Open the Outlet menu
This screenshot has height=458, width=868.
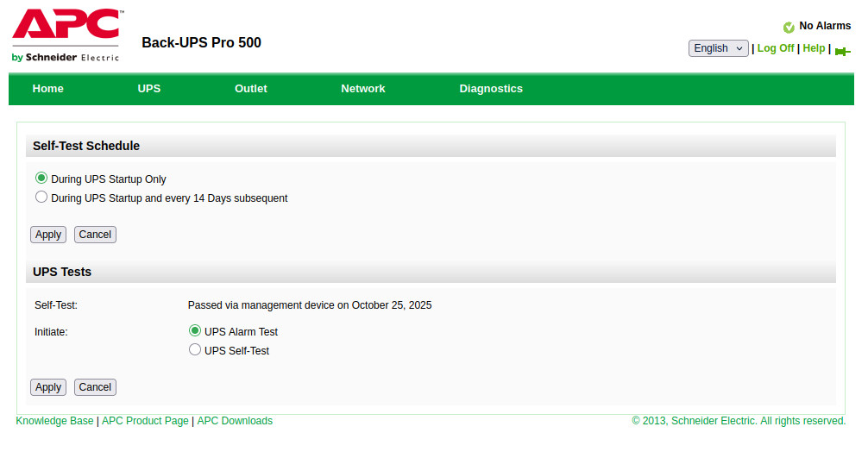[x=251, y=89]
